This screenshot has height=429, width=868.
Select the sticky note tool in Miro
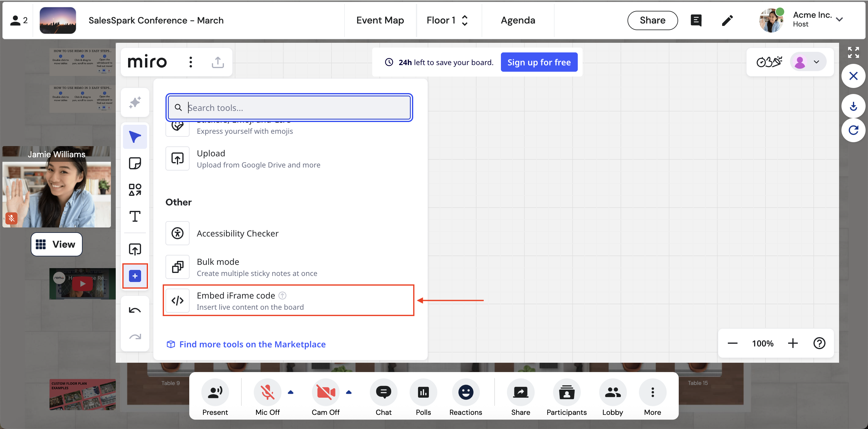pos(135,163)
